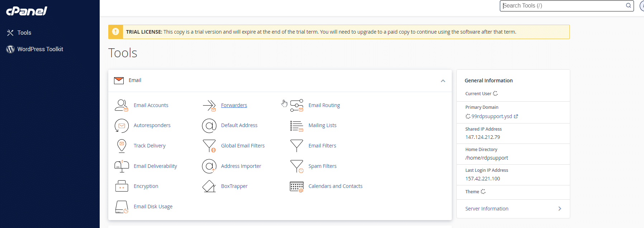Click the Encryption icon
This screenshot has height=228, width=644.
(122, 186)
